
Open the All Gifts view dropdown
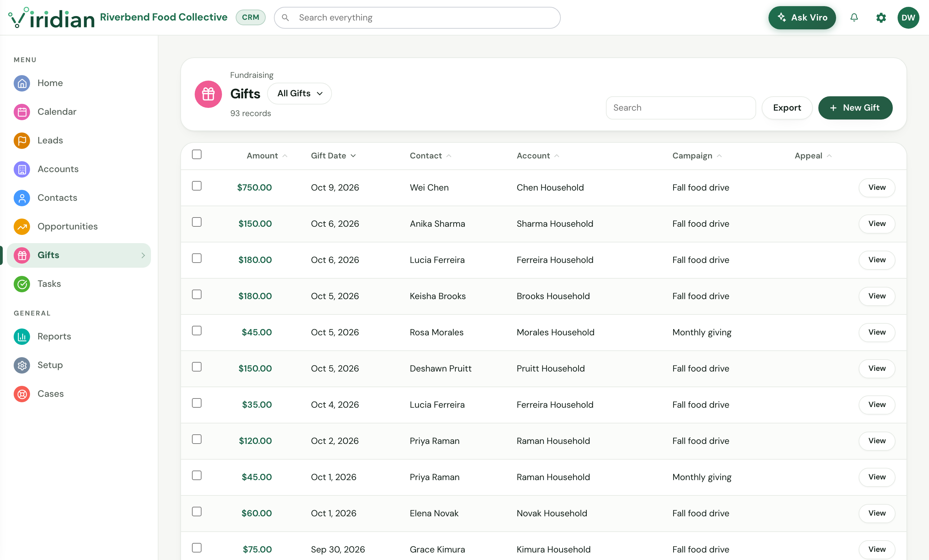tap(300, 94)
